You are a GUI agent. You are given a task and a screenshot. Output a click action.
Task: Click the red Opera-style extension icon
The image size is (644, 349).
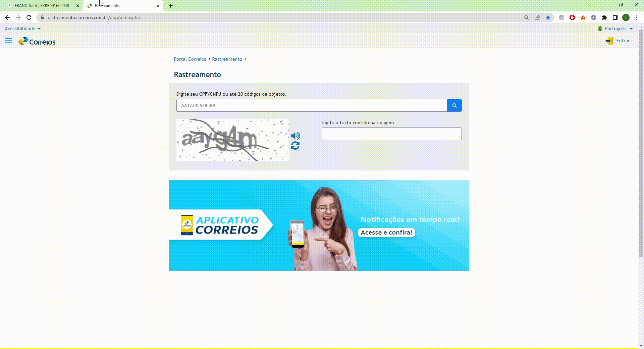(572, 17)
